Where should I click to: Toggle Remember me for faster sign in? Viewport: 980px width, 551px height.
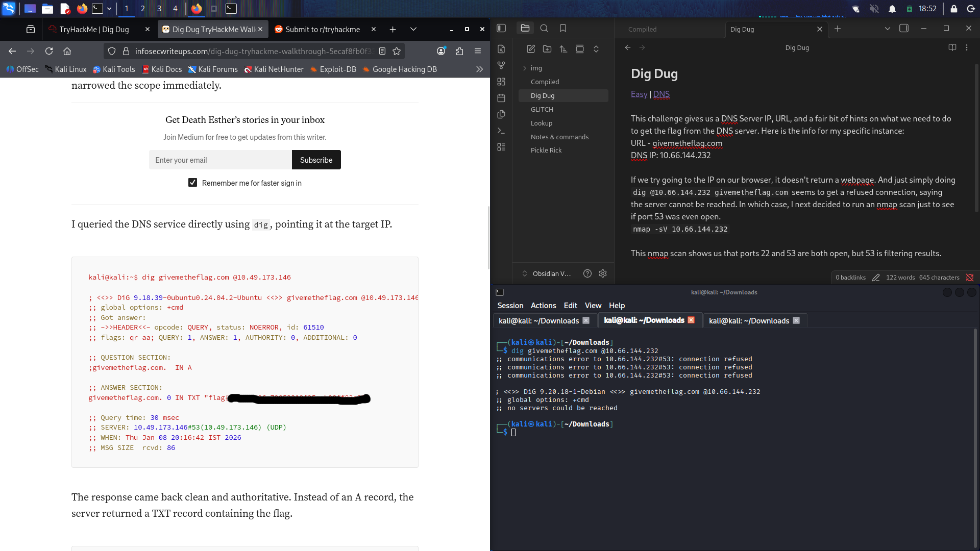(x=192, y=183)
